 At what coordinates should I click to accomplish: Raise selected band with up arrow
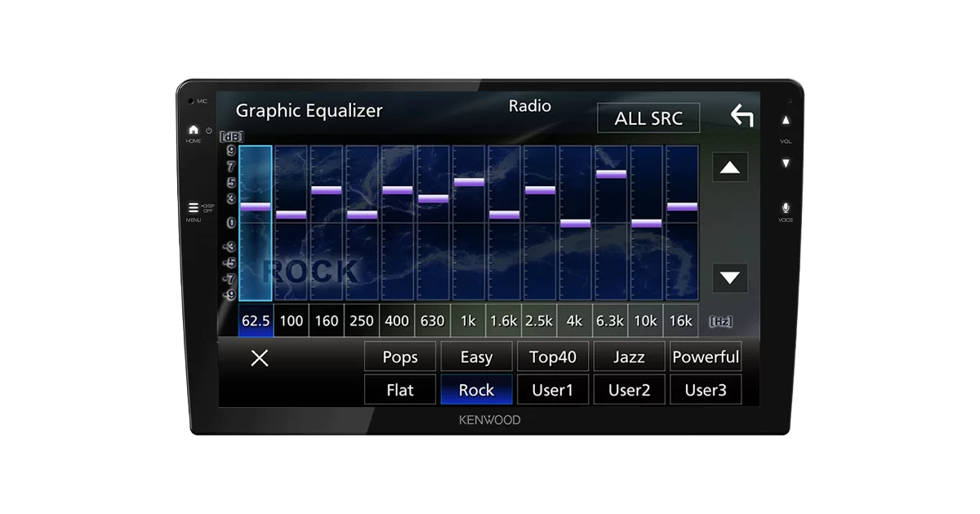[729, 168]
